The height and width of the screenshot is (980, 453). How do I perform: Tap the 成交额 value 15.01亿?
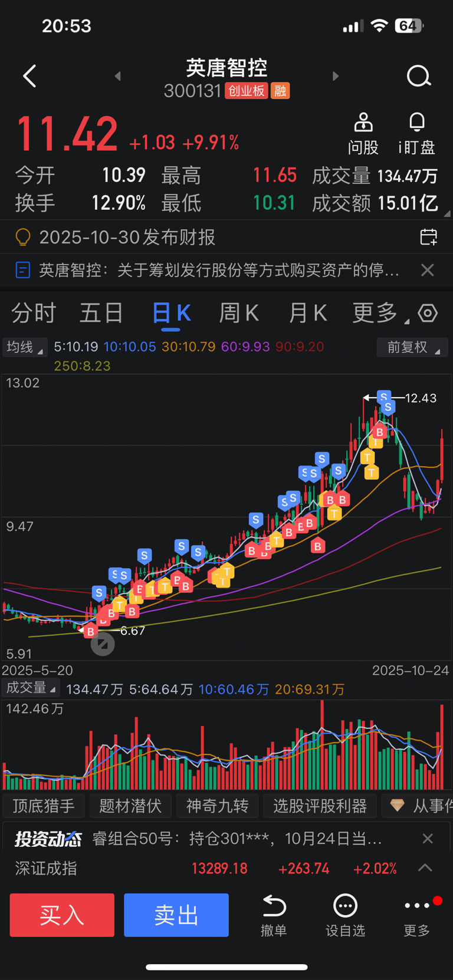[x=408, y=203]
